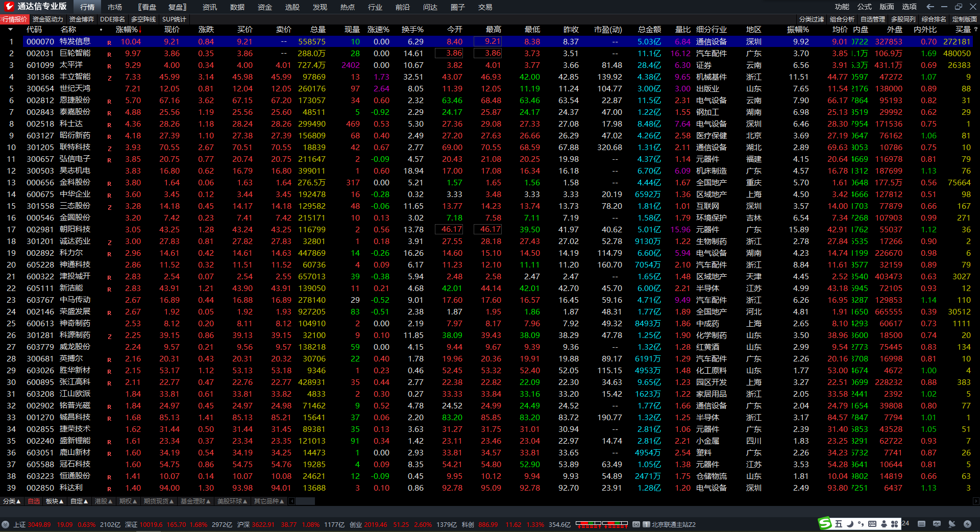
Task: Select the 朝阳科技 stock row
Action: point(487,229)
